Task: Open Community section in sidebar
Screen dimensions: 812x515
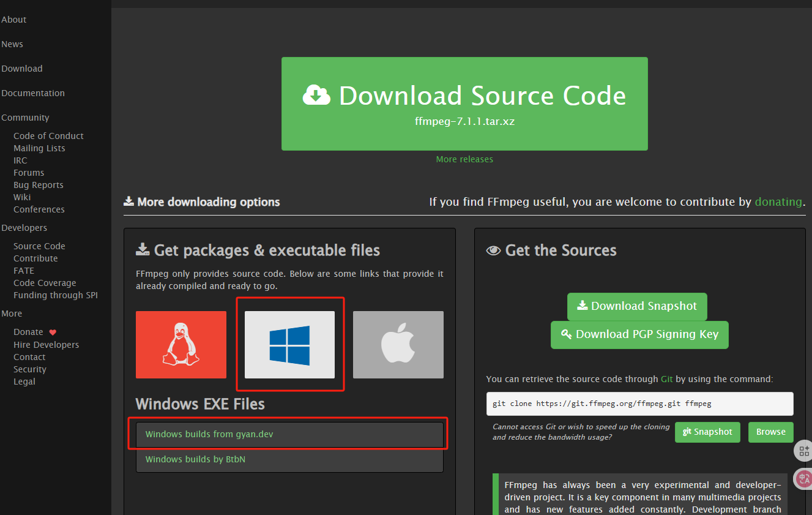Action: coord(25,118)
